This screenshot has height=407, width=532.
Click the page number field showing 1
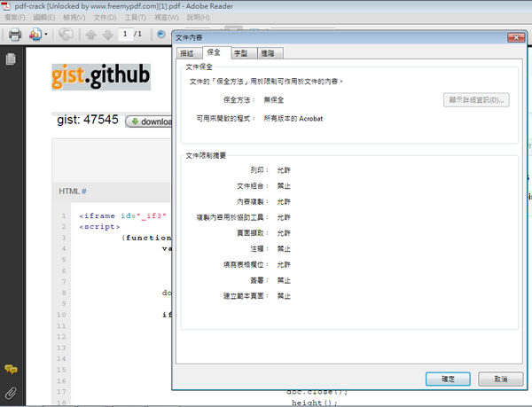(126, 34)
